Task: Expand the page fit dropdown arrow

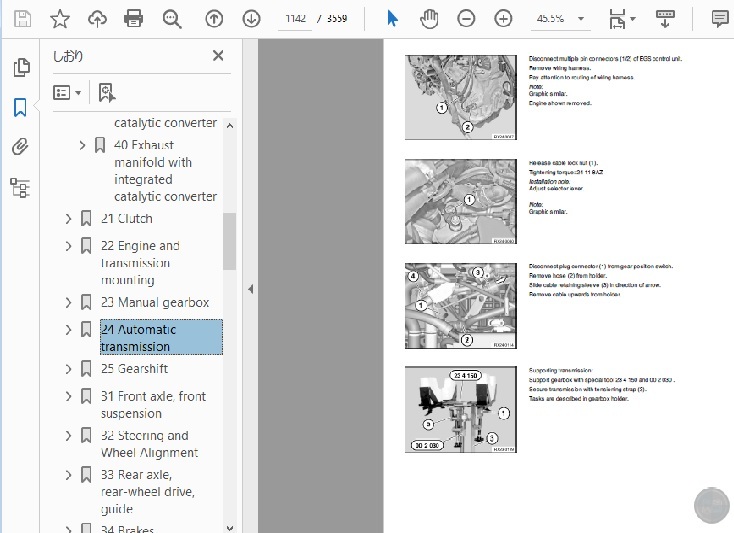Action: point(633,19)
